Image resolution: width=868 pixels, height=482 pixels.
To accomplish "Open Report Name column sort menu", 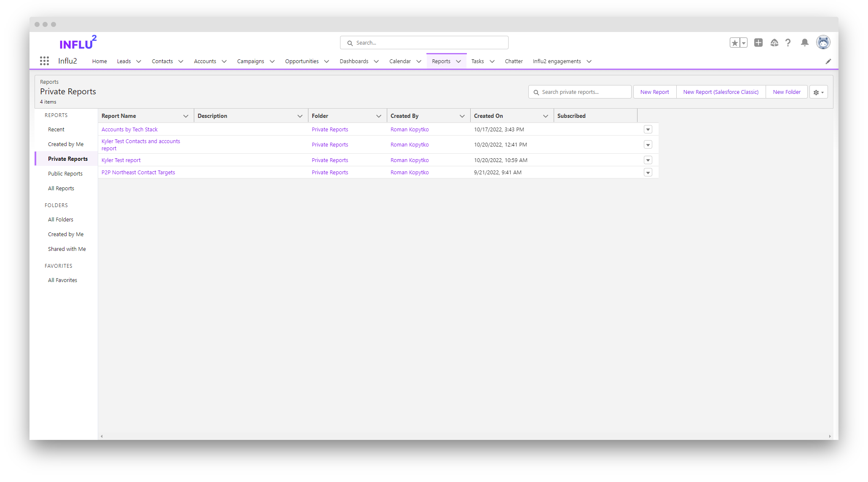I will (x=186, y=116).
